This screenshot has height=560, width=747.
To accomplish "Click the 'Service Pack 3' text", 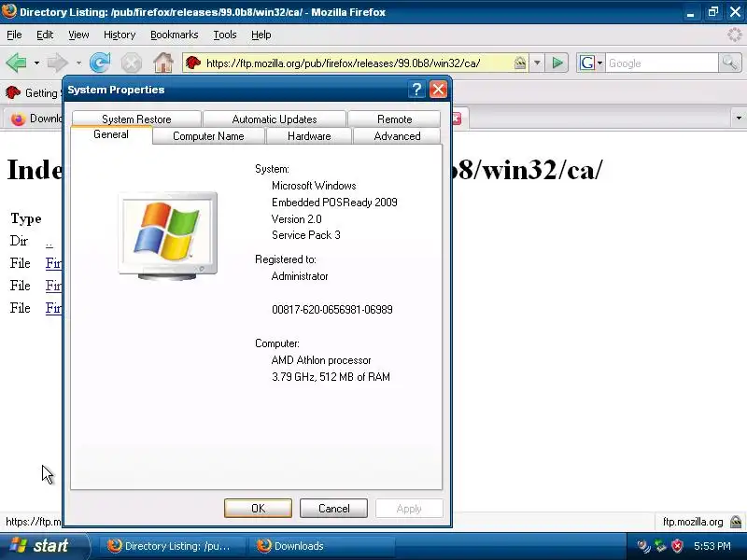I will [306, 235].
